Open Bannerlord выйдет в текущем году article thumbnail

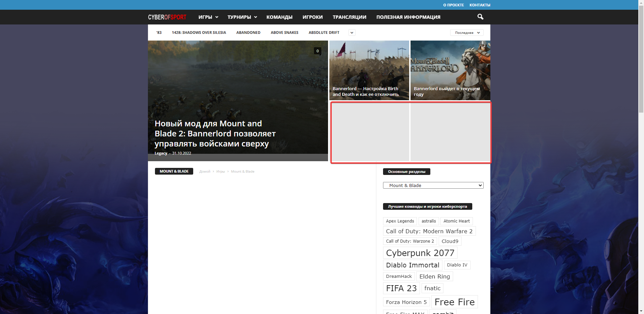point(450,70)
